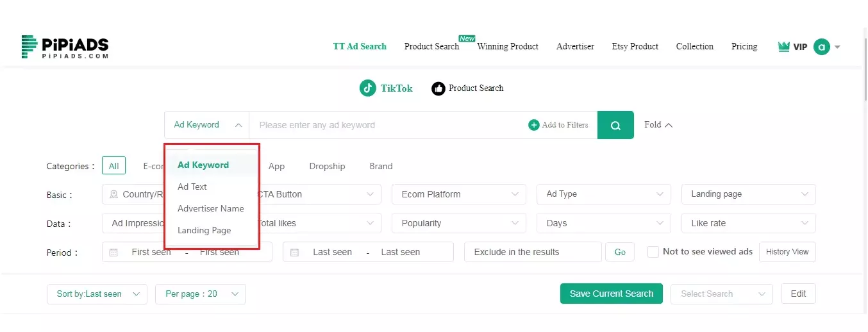This screenshot has height=332, width=868.
Task: Expand the Popularity dropdown
Action: [x=459, y=223]
